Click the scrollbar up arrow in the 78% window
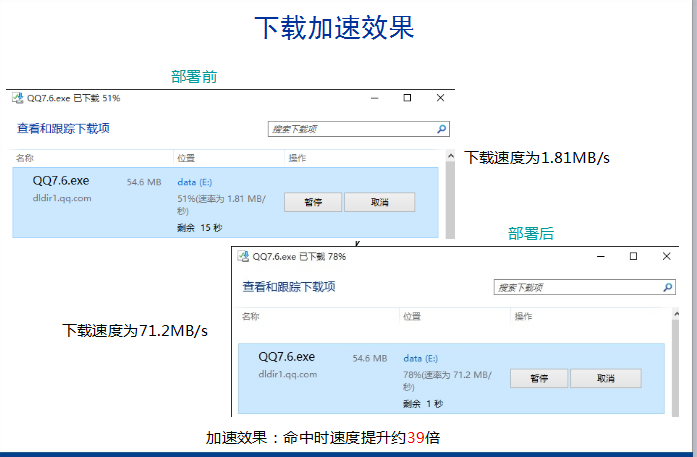This screenshot has height=457, width=697. coord(676,314)
